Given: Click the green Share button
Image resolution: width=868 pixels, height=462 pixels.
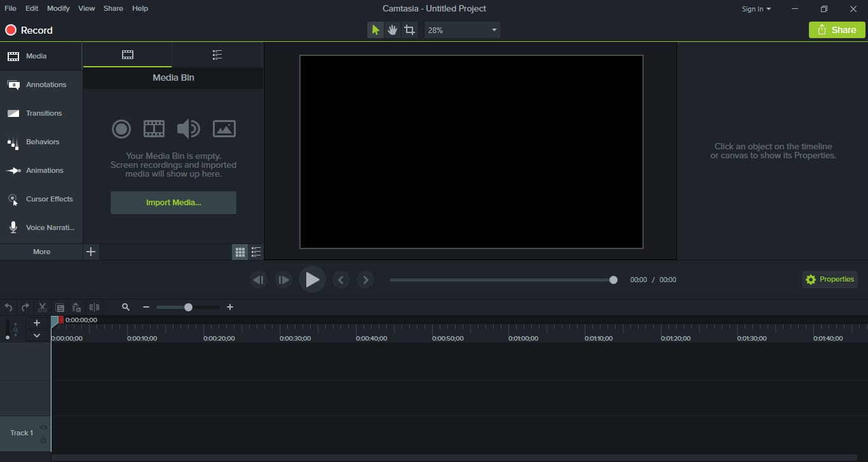Looking at the screenshot, I should [837, 30].
